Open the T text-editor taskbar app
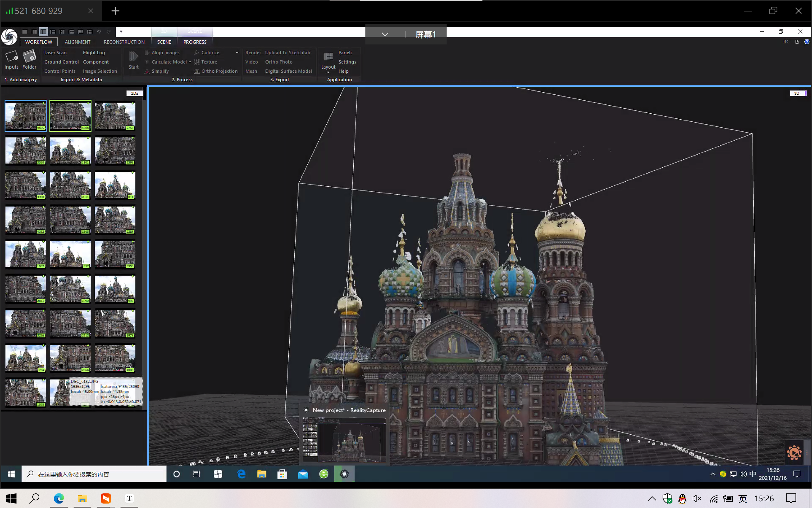This screenshot has height=508, width=812. [x=129, y=498]
